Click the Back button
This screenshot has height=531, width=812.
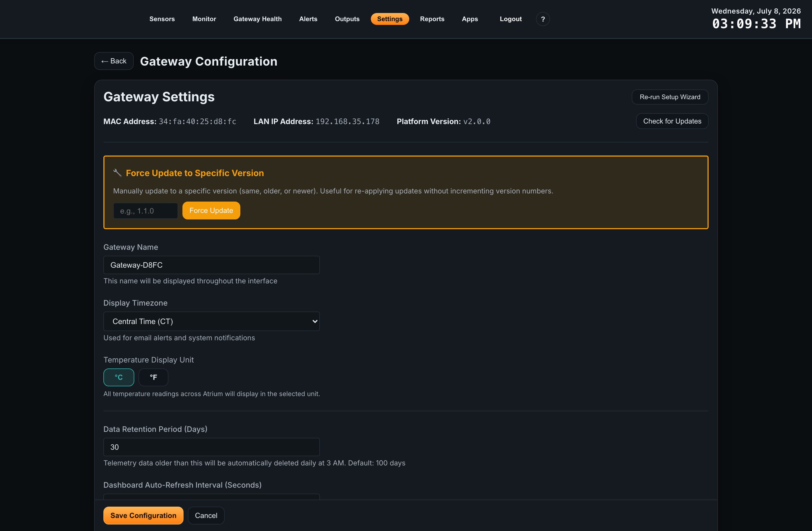click(114, 61)
